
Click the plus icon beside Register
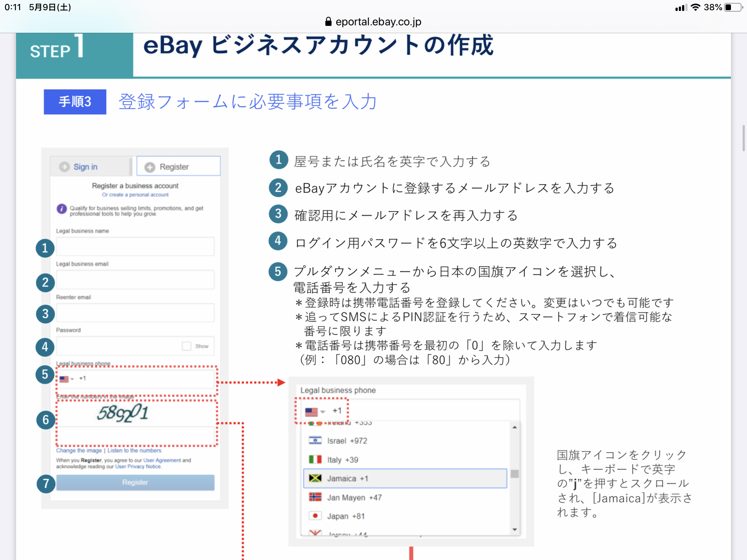coord(150,167)
